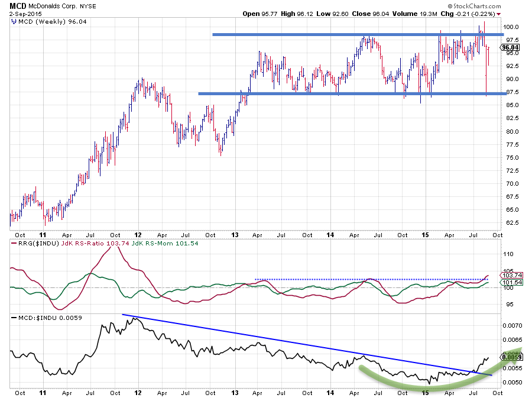Click the MCD (Weekly) 96.04 legend

coord(52,22)
